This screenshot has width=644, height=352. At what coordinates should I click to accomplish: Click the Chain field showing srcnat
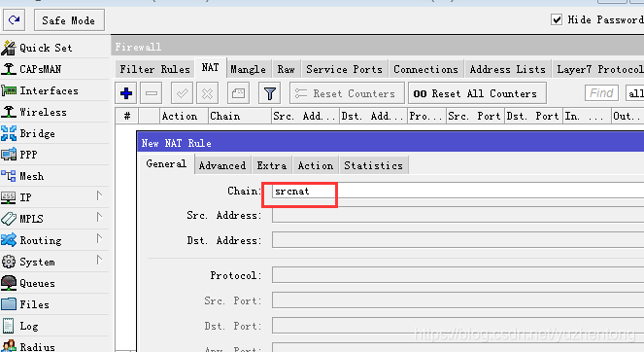(458, 192)
